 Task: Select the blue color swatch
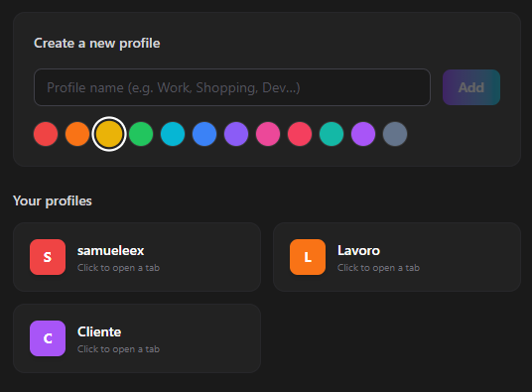pos(204,134)
